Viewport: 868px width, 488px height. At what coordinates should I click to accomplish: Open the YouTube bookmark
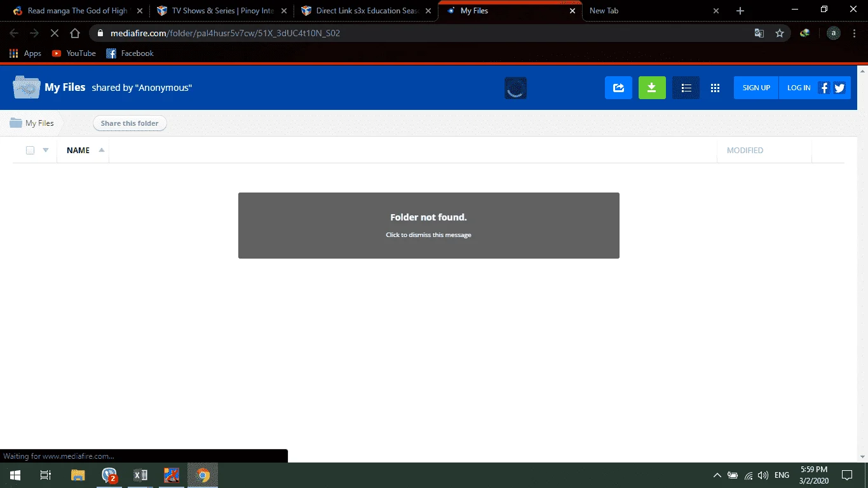pyautogui.click(x=74, y=53)
